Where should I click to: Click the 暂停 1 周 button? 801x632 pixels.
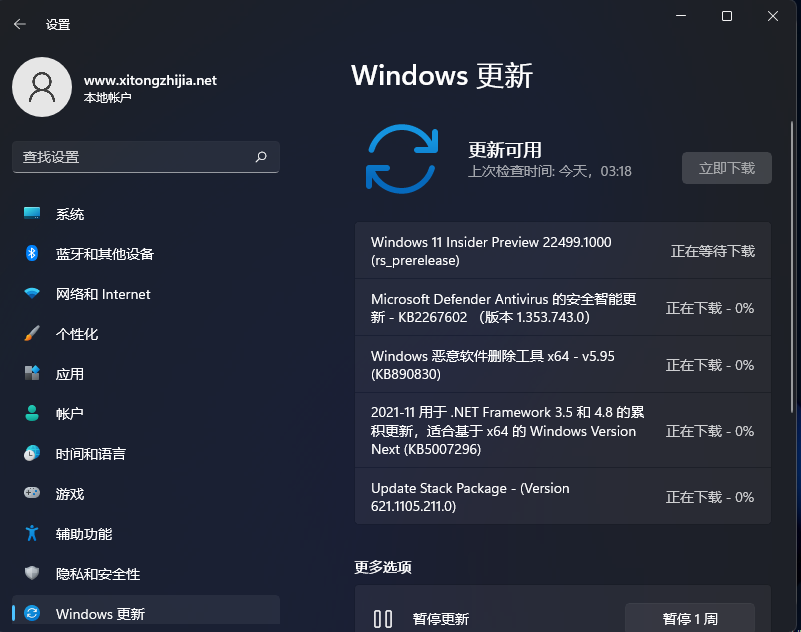click(690, 618)
